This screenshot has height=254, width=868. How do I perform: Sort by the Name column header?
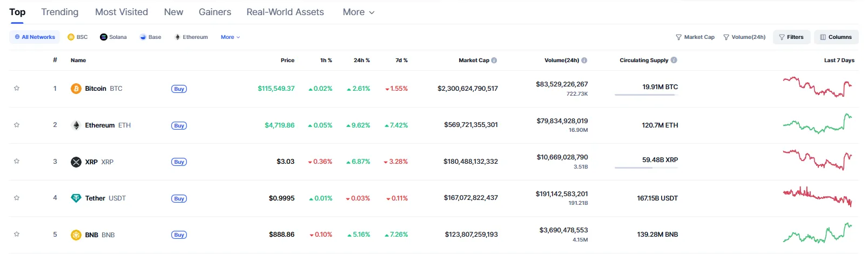[78, 61]
